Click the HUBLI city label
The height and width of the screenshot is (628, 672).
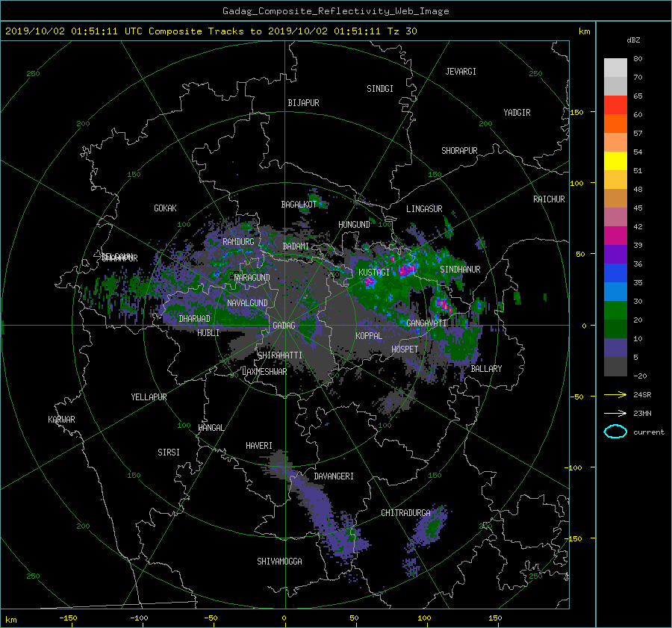pos(208,333)
